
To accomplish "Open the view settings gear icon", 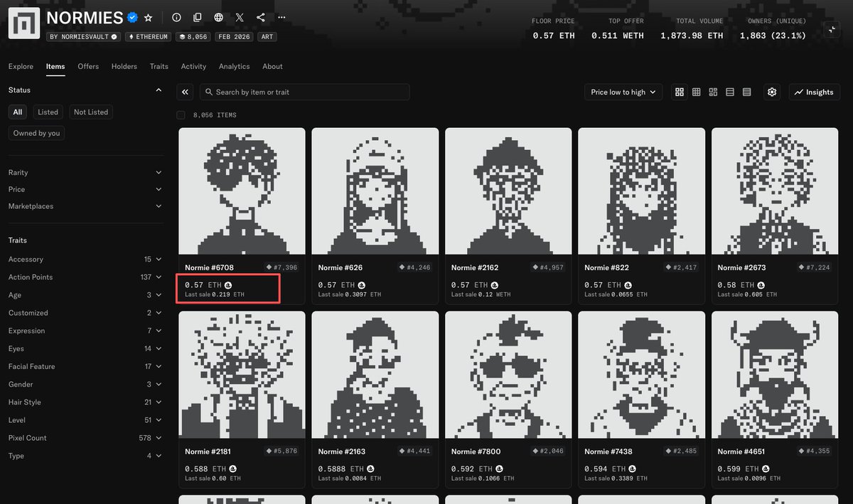I will tap(773, 92).
